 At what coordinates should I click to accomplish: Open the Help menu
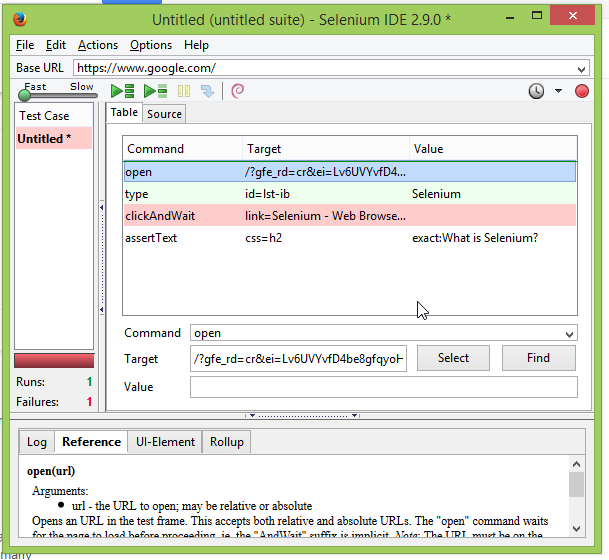tap(196, 45)
